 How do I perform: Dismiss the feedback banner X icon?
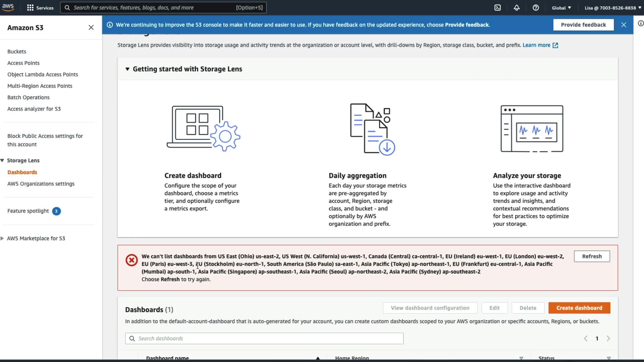pos(624,25)
